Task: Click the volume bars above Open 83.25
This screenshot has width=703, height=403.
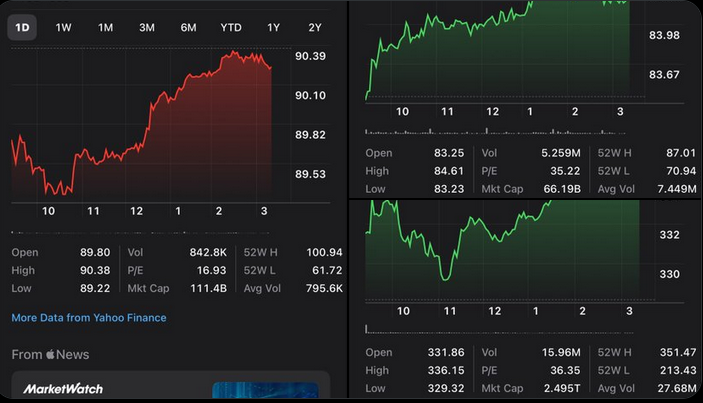Action: pos(497,131)
